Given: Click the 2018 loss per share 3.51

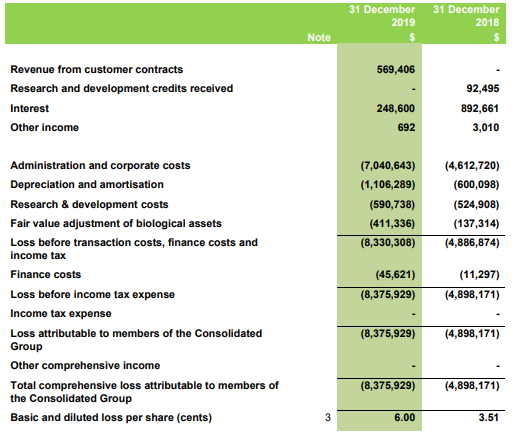Looking at the screenshot, I should (x=489, y=417).
